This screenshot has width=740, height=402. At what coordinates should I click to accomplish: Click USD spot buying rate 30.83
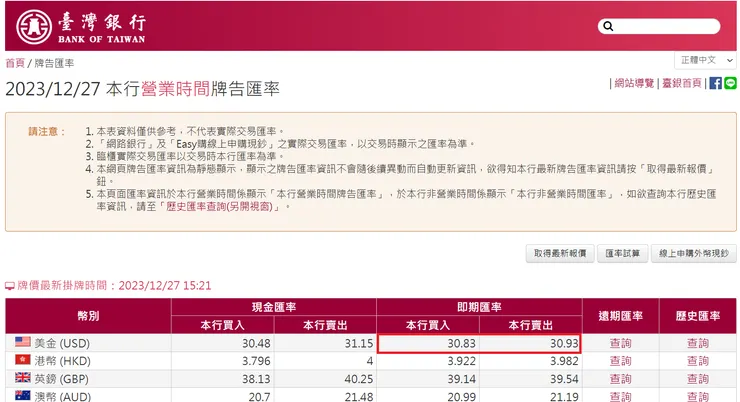pyautogui.click(x=462, y=343)
